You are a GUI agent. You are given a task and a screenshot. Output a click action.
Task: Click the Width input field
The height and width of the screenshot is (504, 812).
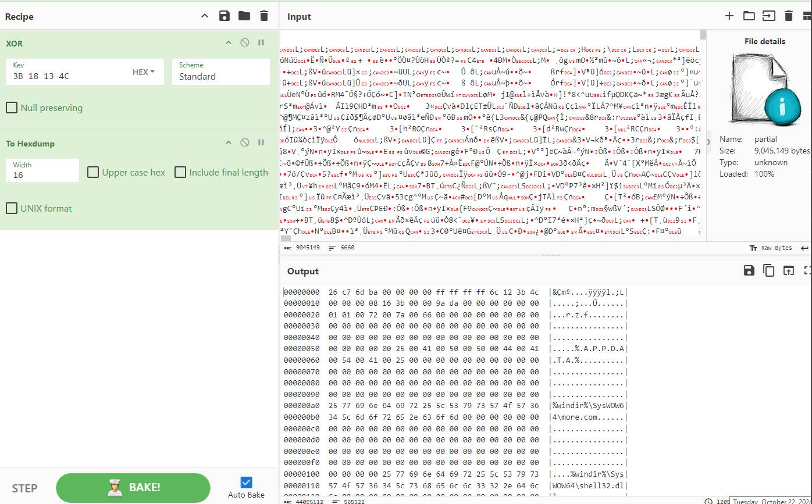click(x=42, y=170)
